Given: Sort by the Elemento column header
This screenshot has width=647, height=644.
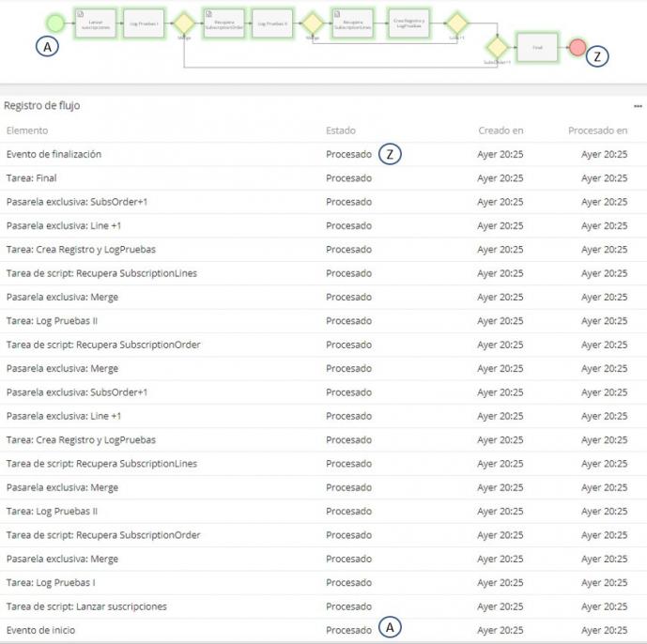Looking at the screenshot, I should (27, 130).
